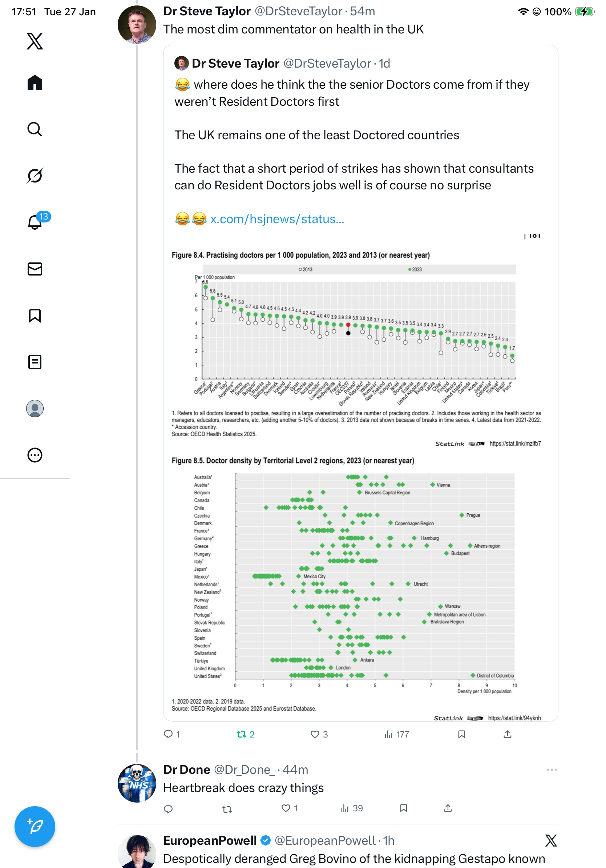Open the Profile avatar icon in sidebar
The width and height of the screenshot is (606, 868).
35,409
